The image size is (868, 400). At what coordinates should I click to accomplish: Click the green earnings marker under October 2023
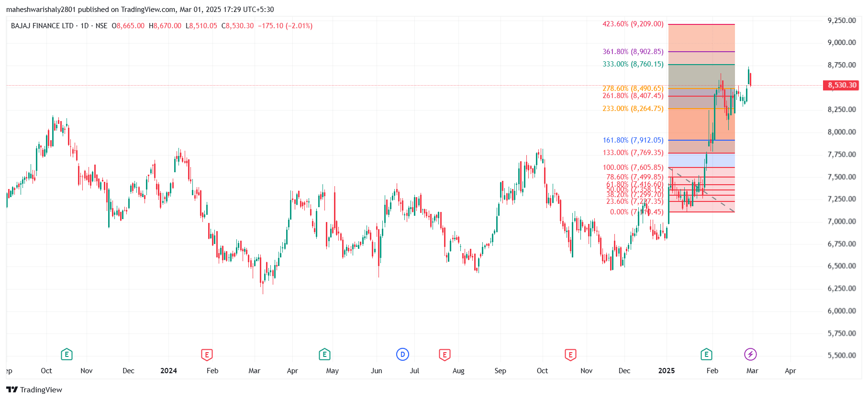pos(67,355)
